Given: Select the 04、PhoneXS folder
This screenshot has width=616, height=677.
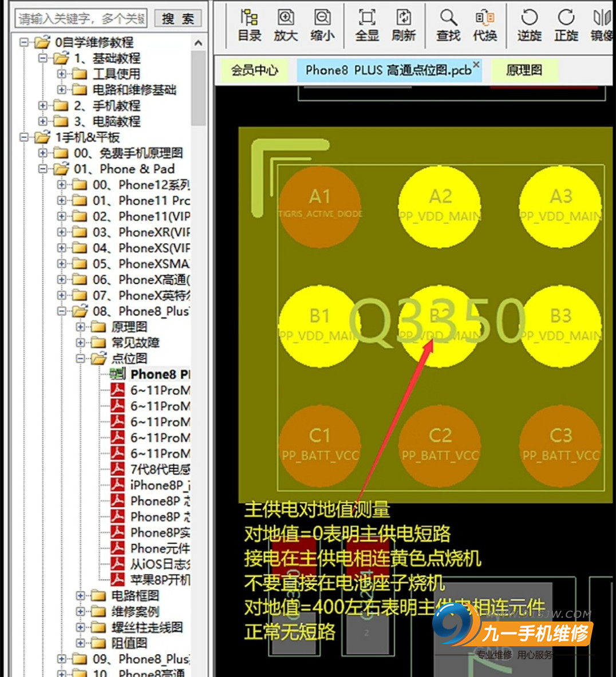Looking at the screenshot, I should [131, 248].
